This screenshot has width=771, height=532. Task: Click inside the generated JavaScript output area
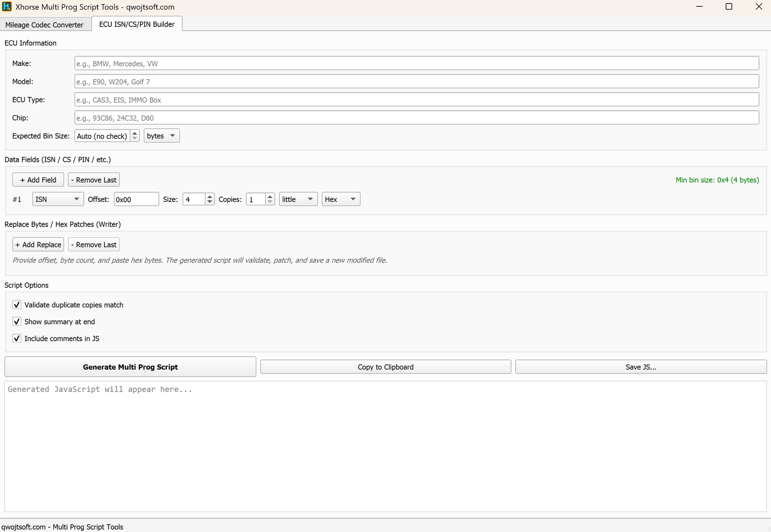click(385, 447)
